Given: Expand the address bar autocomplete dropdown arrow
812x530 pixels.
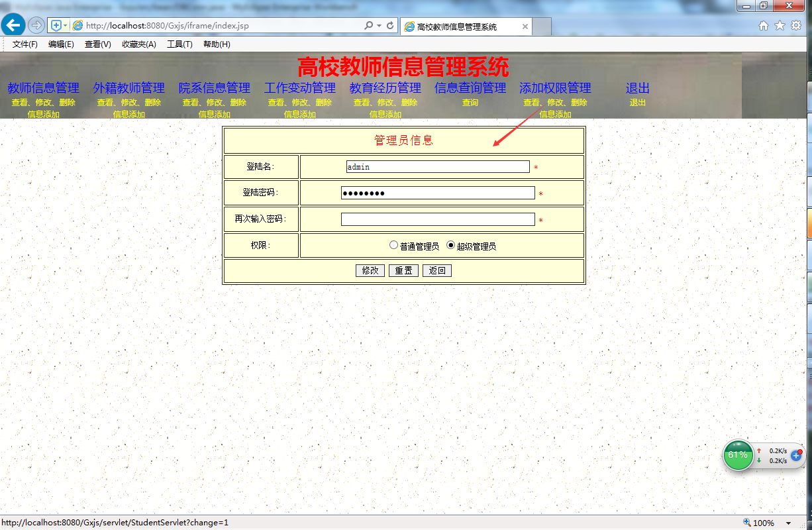Looking at the screenshot, I should pyautogui.click(x=379, y=26).
